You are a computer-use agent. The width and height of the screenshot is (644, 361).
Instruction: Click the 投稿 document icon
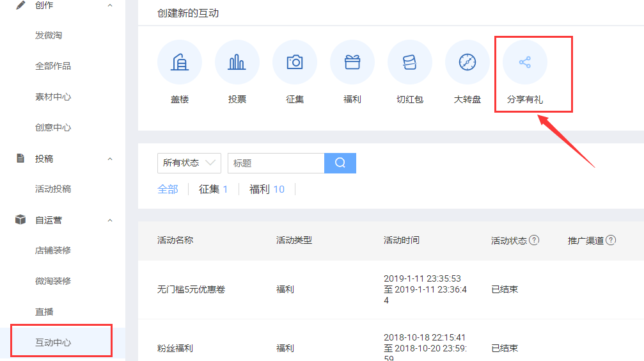[x=20, y=158]
